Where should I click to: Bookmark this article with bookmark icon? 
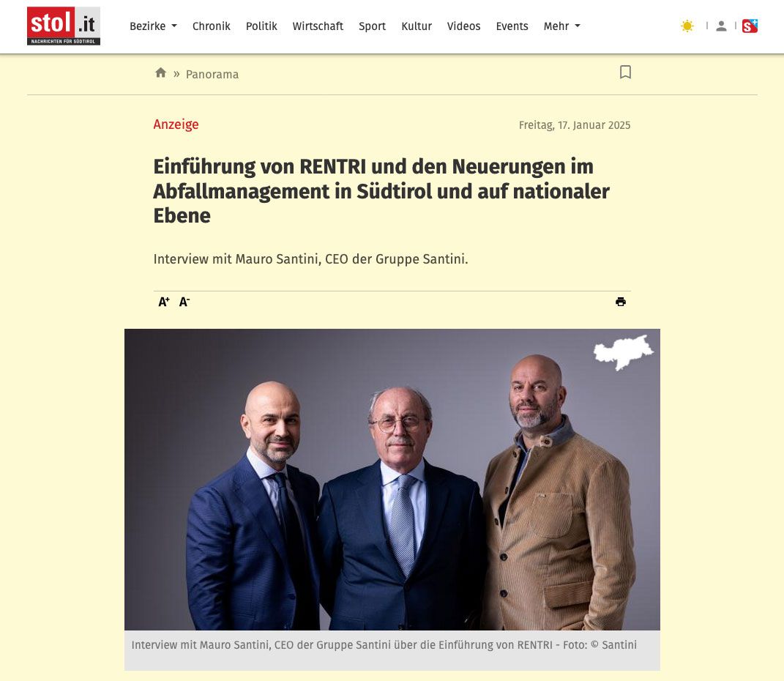(x=625, y=72)
